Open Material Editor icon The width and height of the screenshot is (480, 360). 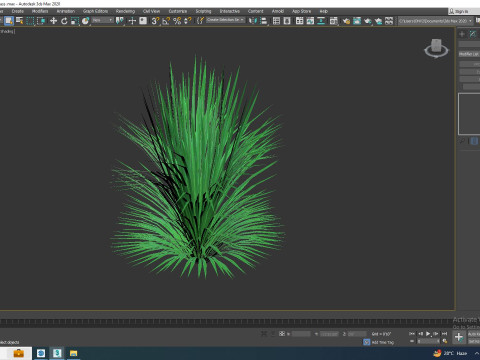pyautogui.click(x=333, y=21)
